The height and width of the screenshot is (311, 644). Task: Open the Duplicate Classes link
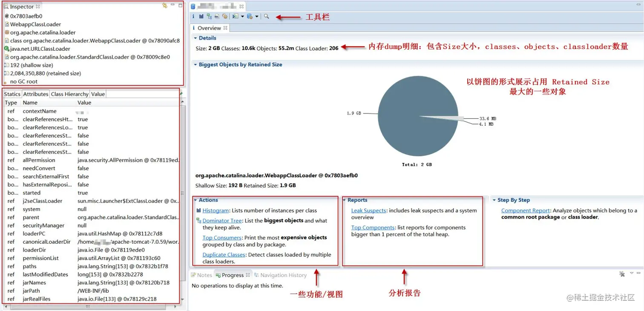[x=224, y=255]
